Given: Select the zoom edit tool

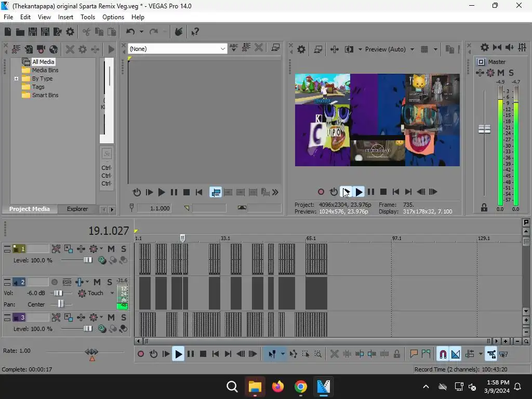Looking at the screenshot, I should (x=318, y=354).
